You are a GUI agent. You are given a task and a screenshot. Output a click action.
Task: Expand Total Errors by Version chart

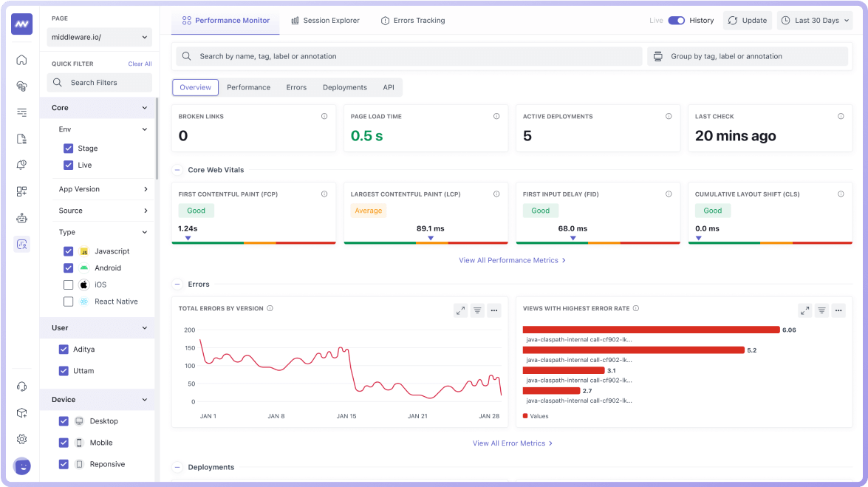pos(460,311)
